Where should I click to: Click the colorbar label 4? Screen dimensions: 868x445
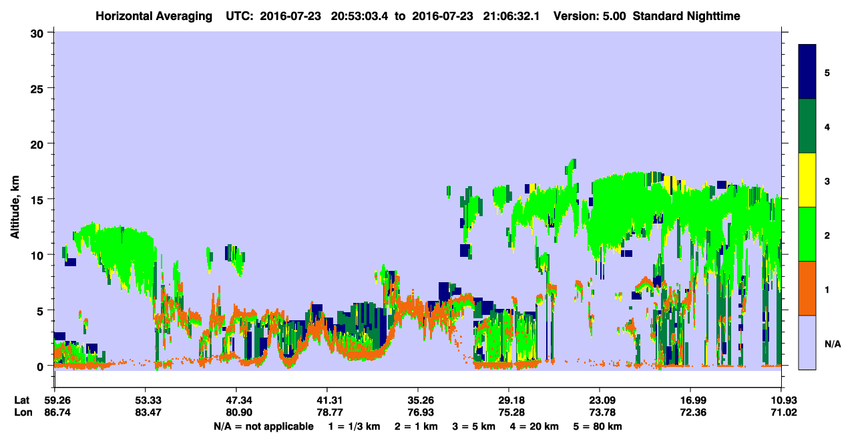(x=827, y=126)
